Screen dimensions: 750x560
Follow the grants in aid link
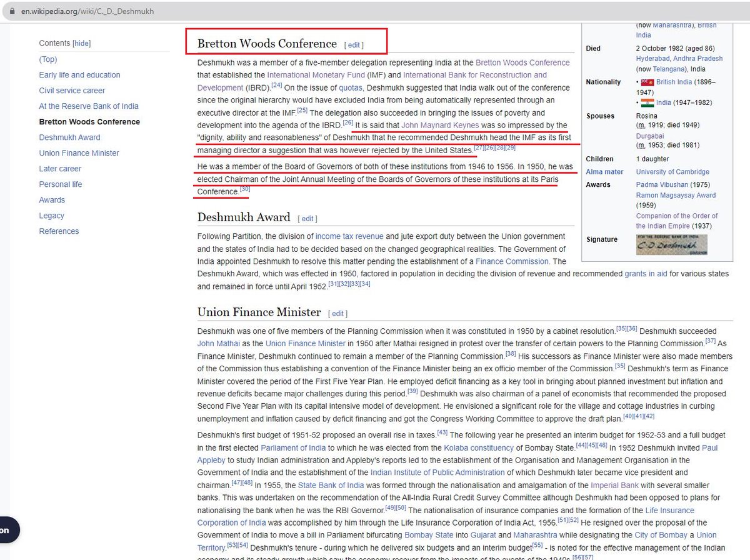tap(646, 274)
